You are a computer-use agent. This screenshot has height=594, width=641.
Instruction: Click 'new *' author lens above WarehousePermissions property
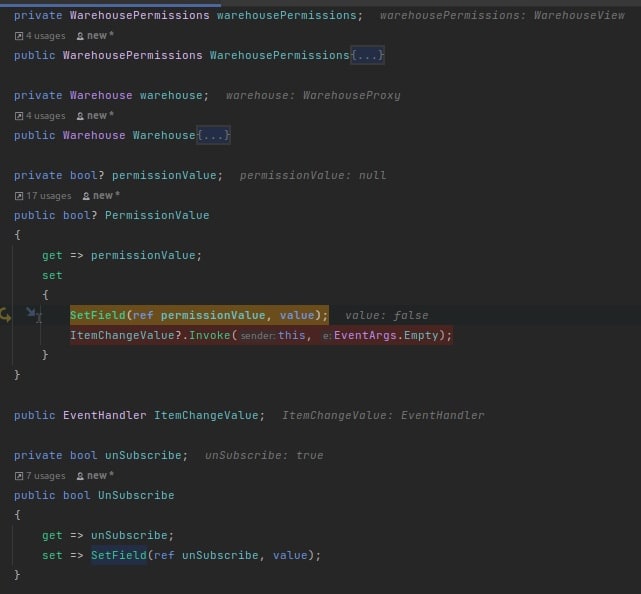pyautogui.click(x=95, y=36)
